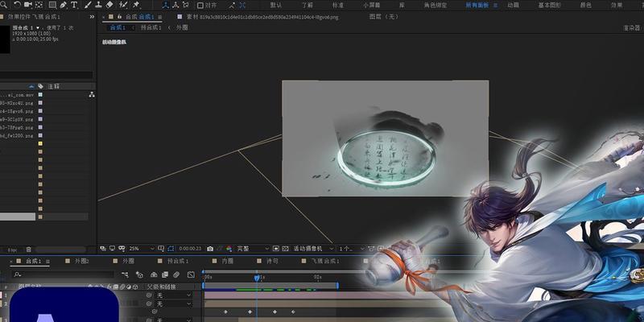The height and width of the screenshot is (322, 644).
Task: Switch to the 小屏幕 workspace
Action: coord(372,5)
